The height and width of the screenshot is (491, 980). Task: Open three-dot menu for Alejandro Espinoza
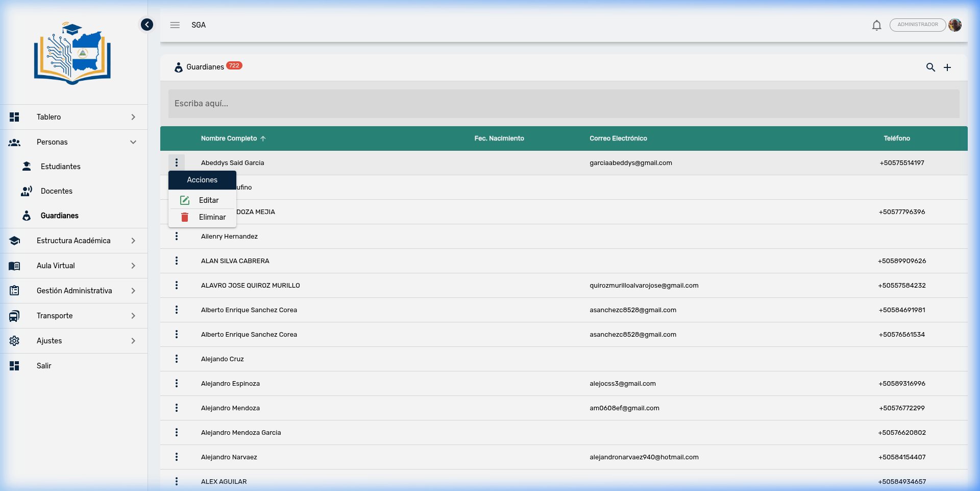coord(177,384)
